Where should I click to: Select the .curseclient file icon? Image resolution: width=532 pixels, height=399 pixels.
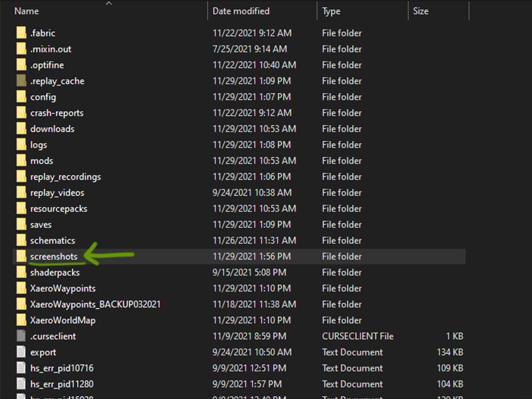tap(21, 336)
